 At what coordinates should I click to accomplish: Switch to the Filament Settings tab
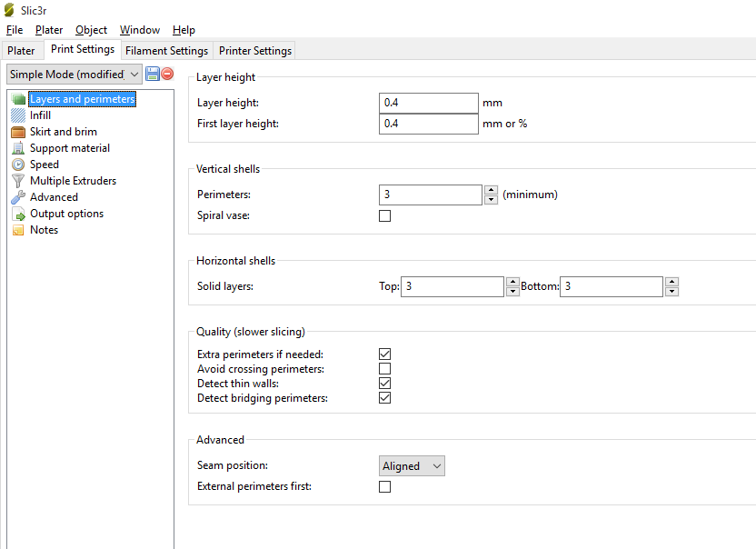166,51
